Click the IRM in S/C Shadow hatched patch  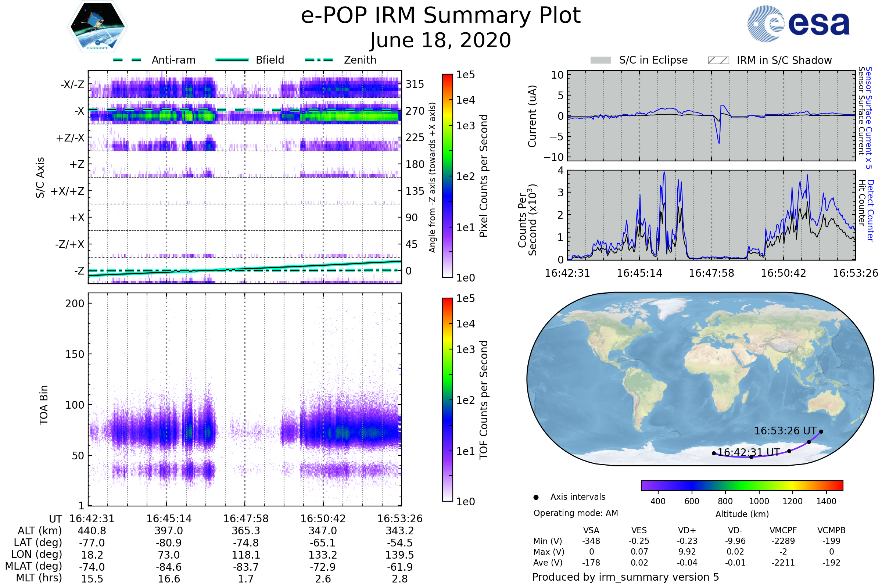(718, 60)
